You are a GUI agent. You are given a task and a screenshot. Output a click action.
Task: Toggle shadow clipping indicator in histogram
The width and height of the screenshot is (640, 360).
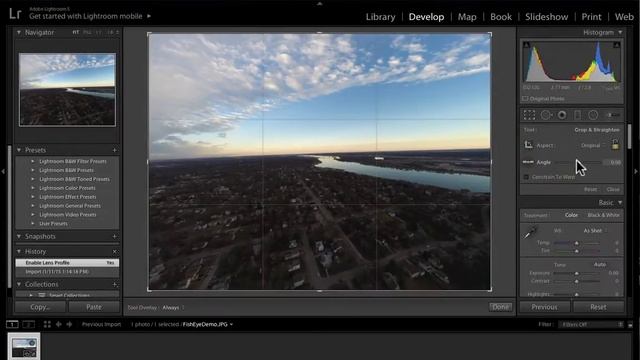tap(527, 44)
